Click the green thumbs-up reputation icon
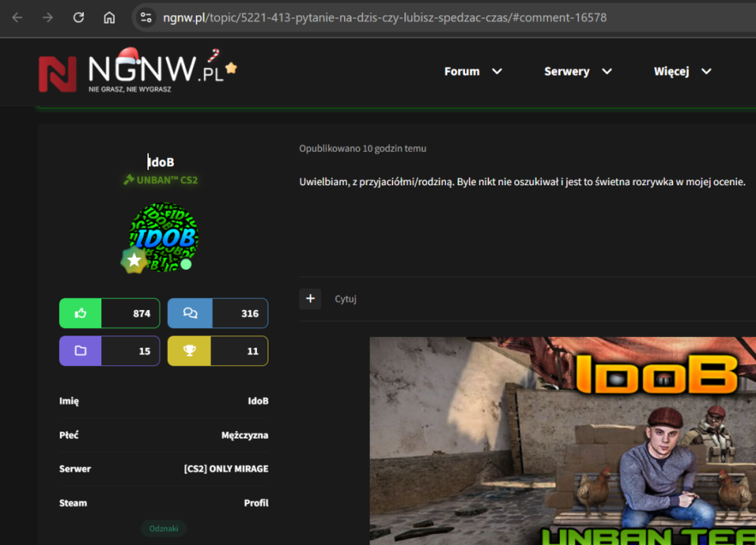The image size is (756, 545). [x=81, y=313]
